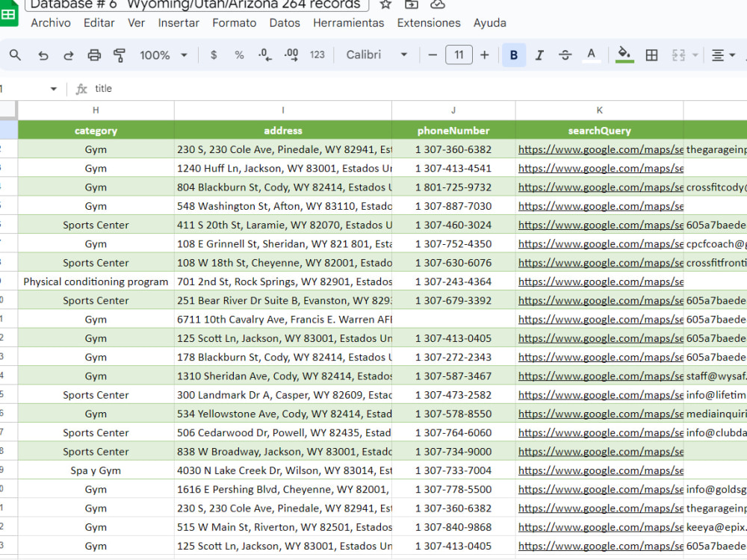The image size is (747, 560).
Task: Increase font size with plus button
Action: point(485,55)
